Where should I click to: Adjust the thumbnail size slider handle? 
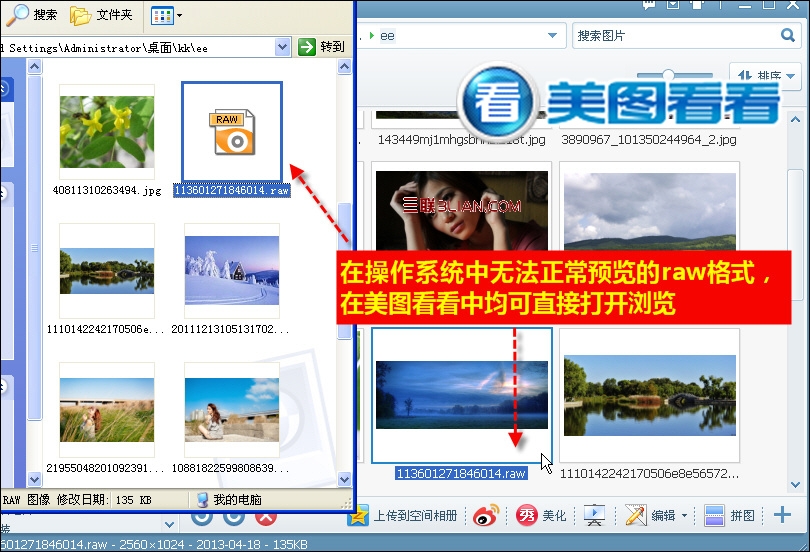[668, 74]
